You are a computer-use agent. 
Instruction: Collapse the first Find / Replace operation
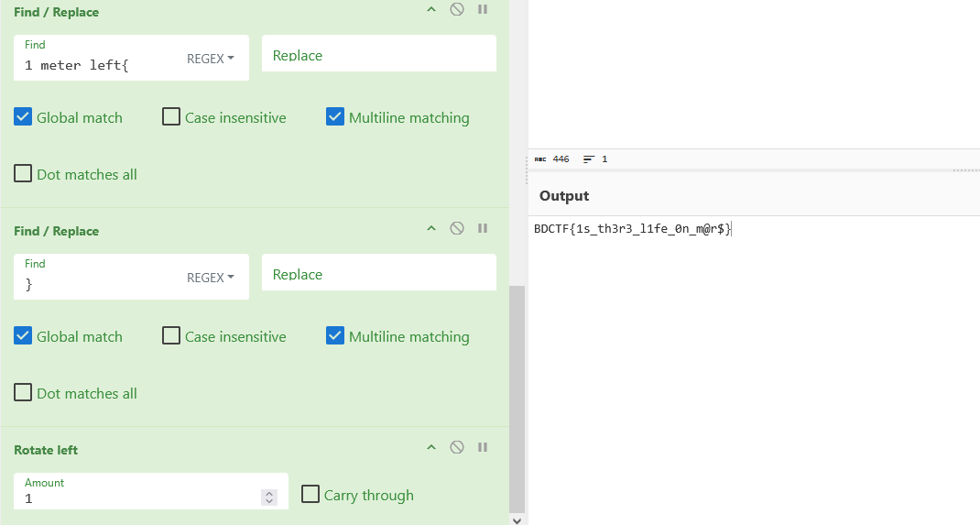click(431, 9)
